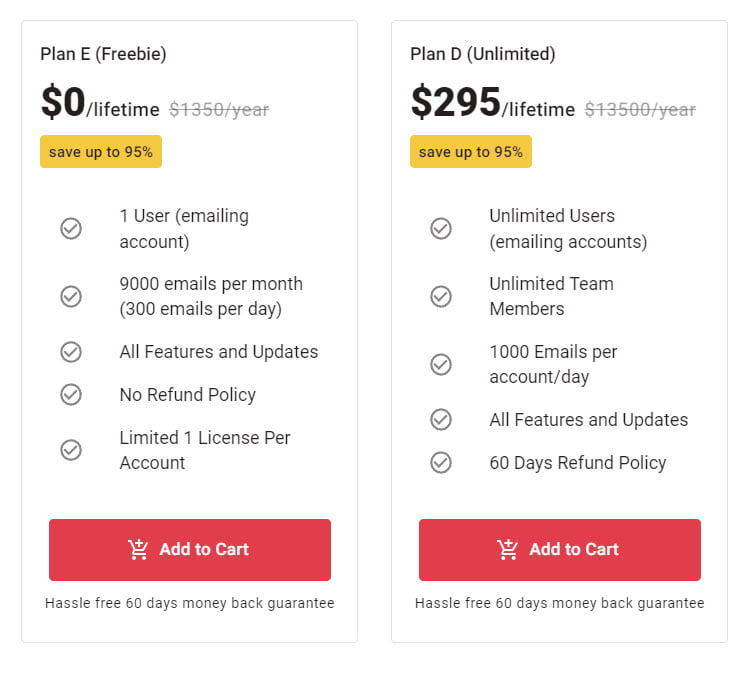Image resolution: width=753 pixels, height=680 pixels.
Task: Click the "Plan D (Unlimited)" title
Action: coord(483,54)
